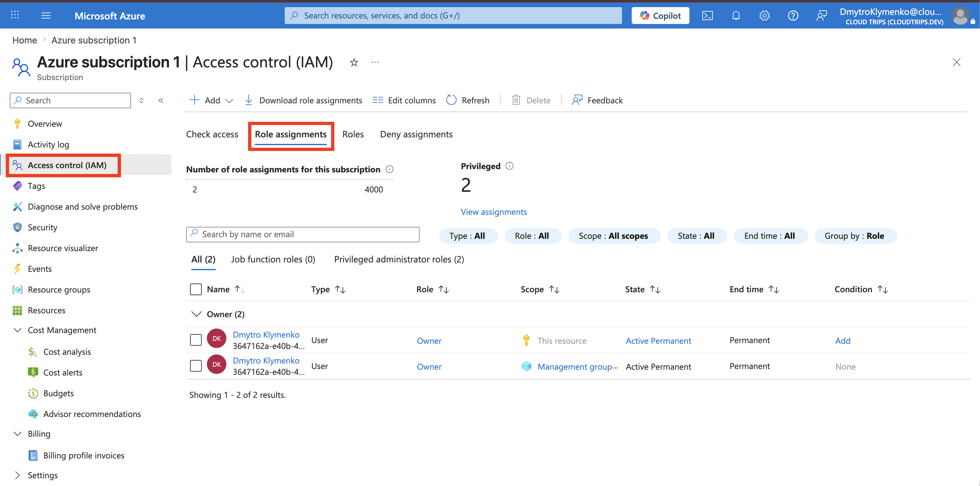The width and height of the screenshot is (980, 486).
Task: Show info about number of role assignments
Action: coord(389,169)
